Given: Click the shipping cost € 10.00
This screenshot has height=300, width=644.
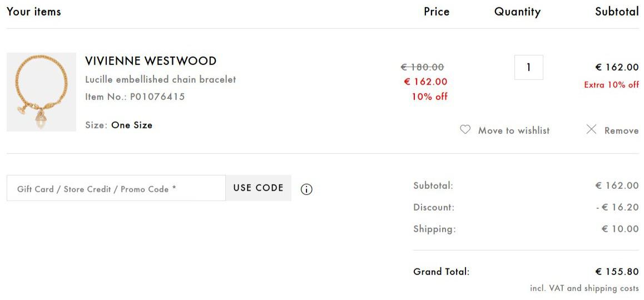Looking at the screenshot, I should (x=620, y=229).
